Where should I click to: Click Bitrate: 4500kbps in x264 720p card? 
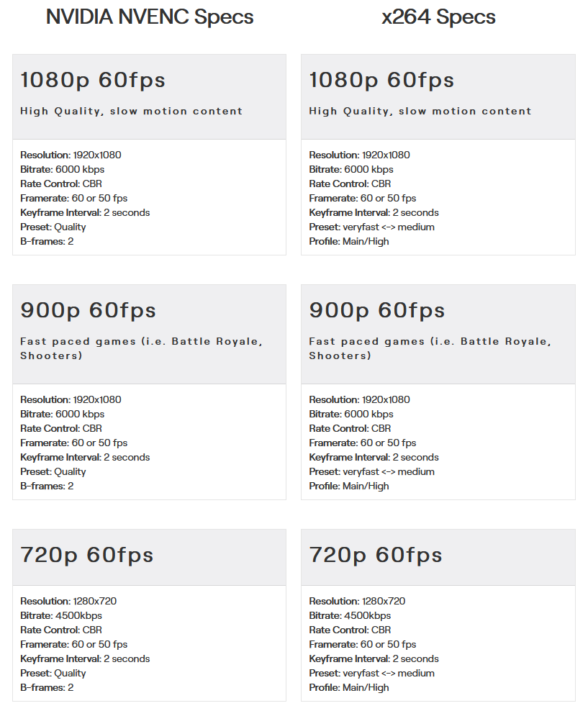350,616
